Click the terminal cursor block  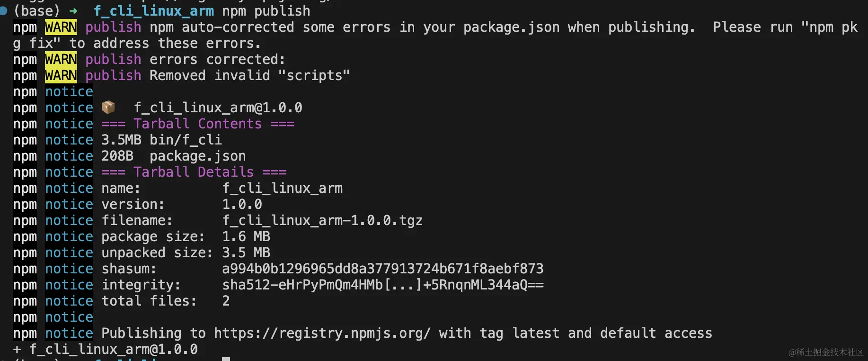click(226, 359)
